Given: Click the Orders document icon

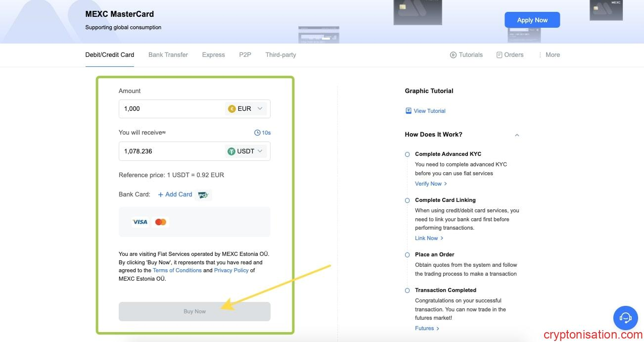Looking at the screenshot, I should (499, 55).
